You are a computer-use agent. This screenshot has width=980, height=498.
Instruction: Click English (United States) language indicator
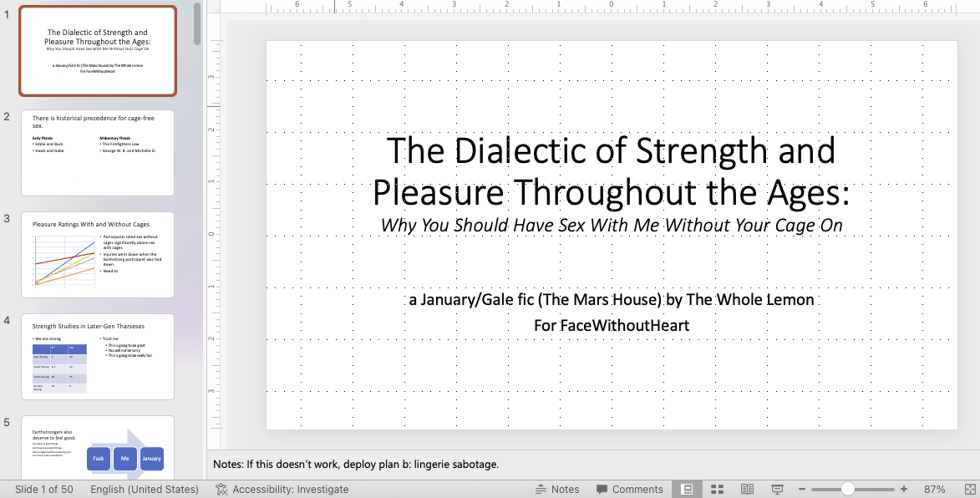click(145, 490)
